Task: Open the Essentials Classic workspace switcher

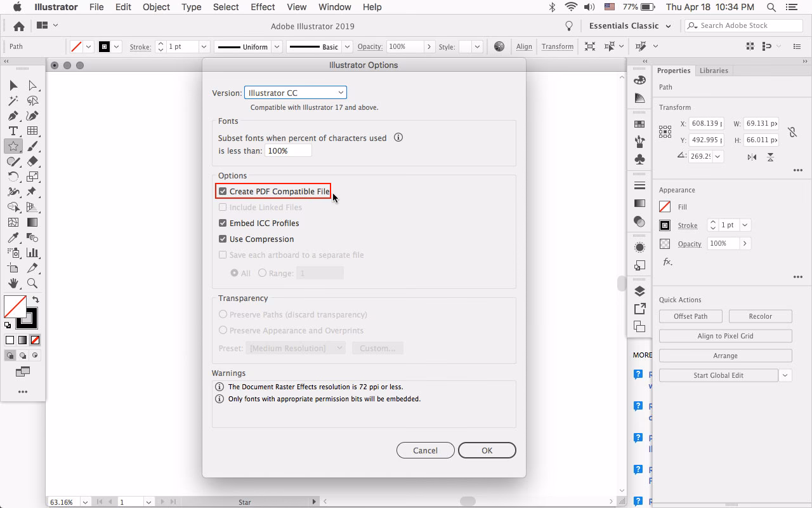Action: point(630,25)
